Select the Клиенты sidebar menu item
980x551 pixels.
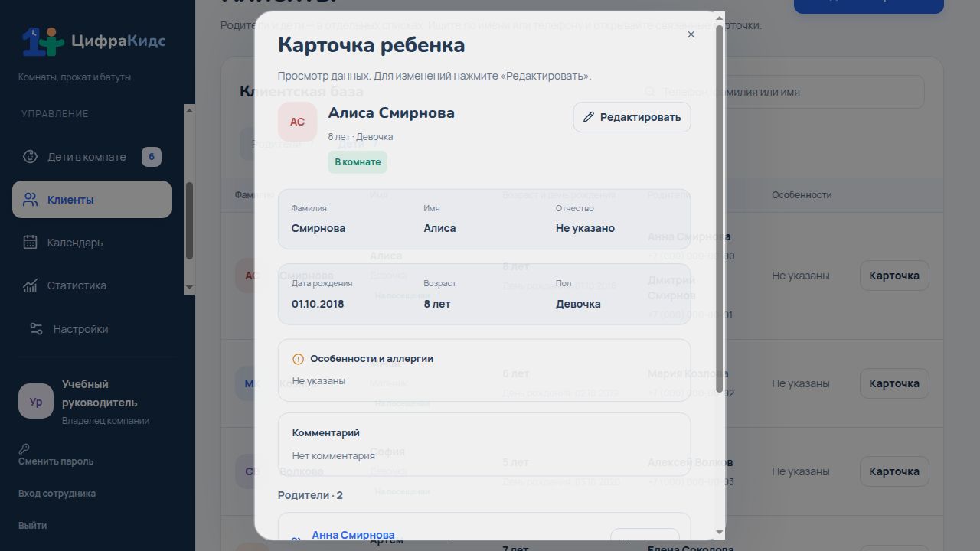point(92,200)
